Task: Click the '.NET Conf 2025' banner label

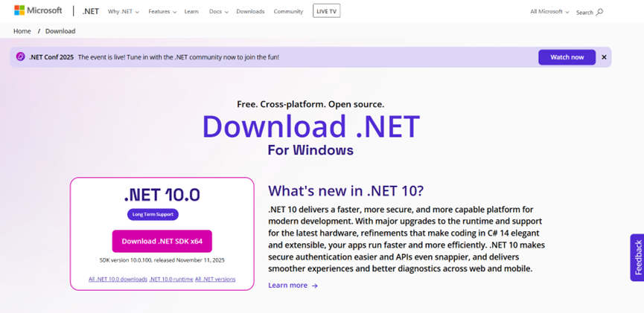Action: (x=51, y=57)
